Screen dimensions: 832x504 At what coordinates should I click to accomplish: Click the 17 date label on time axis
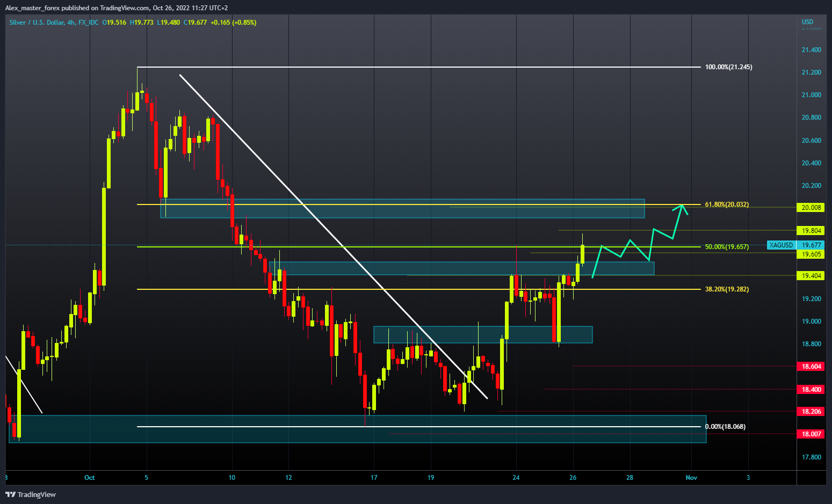tap(374, 478)
